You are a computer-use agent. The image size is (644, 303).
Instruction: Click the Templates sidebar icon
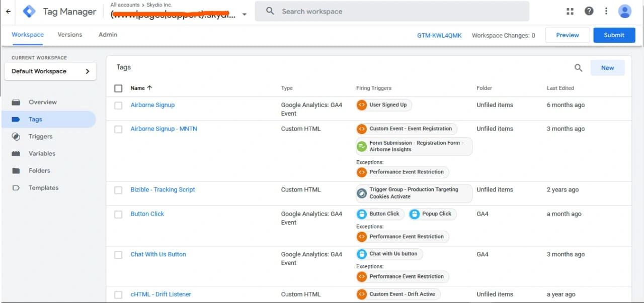pyautogui.click(x=16, y=187)
